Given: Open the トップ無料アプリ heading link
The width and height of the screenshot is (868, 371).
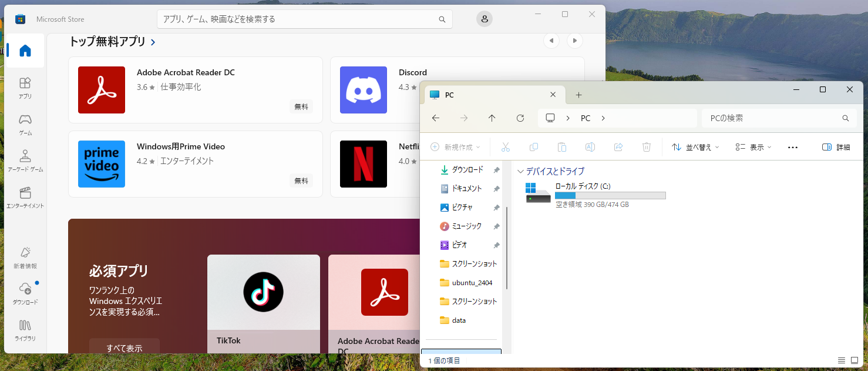Looking at the screenshot, I should coord(112,42).
